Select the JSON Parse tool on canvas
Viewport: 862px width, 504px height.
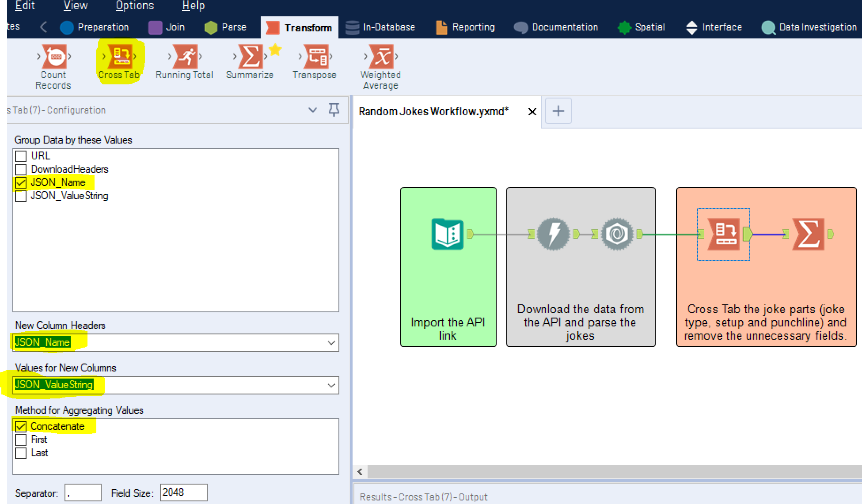point(617,234)
